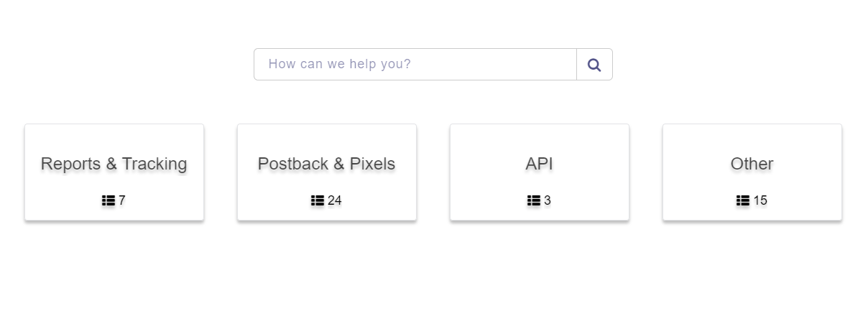Select the article count 24 on Postback & Pixels
This screenshot has height=329, width=868.
(335, 200)
